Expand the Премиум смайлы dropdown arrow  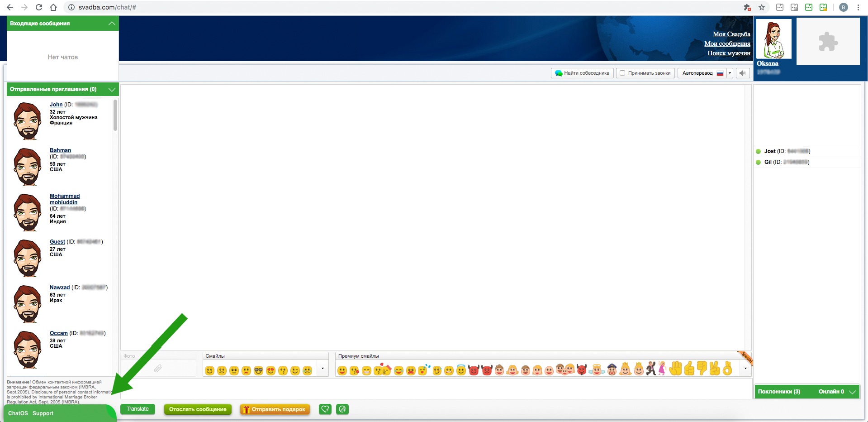point(745,369)
